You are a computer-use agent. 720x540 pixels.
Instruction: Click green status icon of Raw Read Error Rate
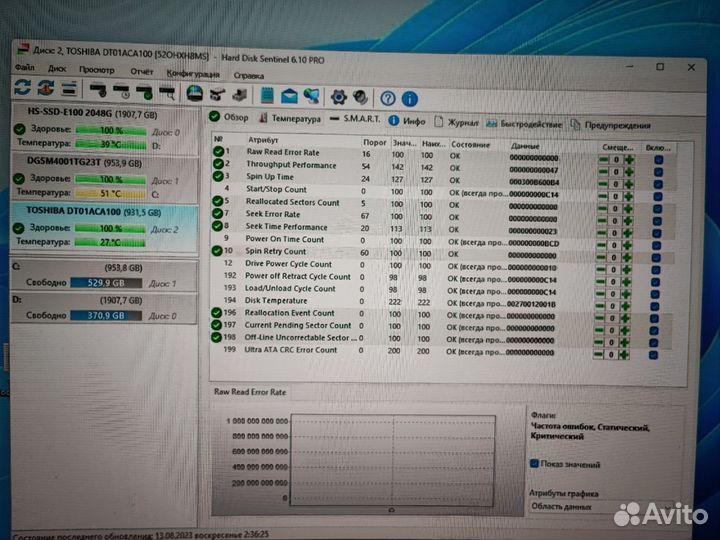coord(218,152)
